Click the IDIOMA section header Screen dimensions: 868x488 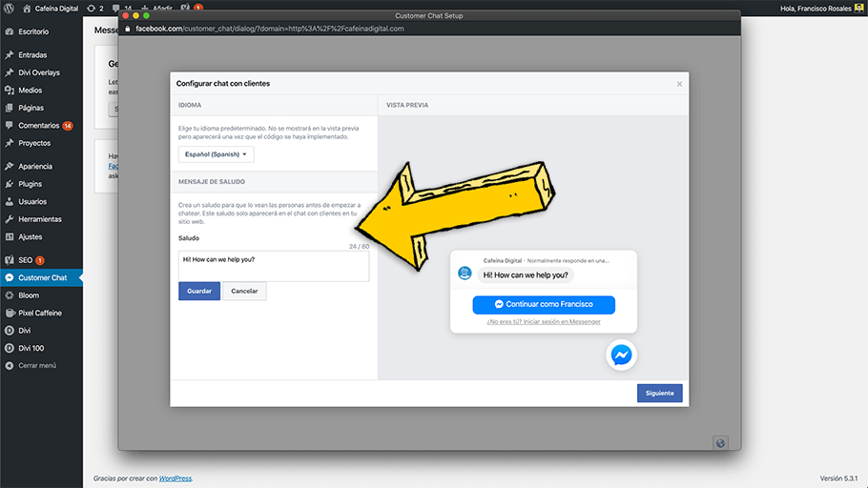pyautogui.click(x=190, y=105)
